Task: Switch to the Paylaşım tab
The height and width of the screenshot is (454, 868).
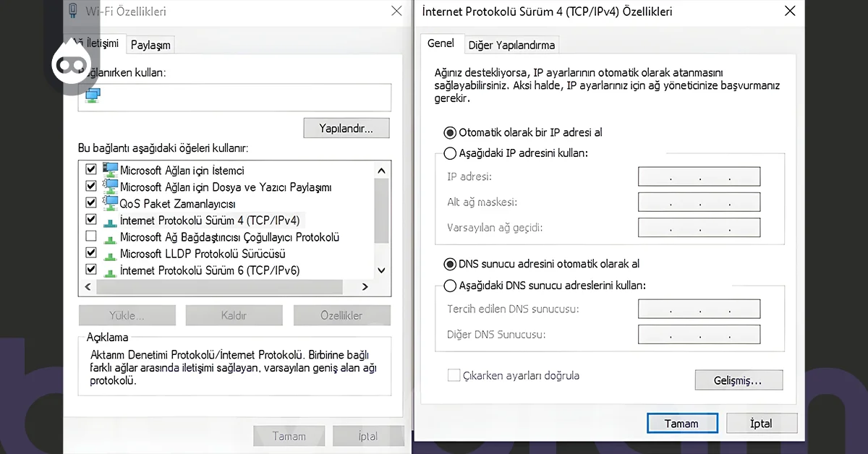Action: (150, 44)
